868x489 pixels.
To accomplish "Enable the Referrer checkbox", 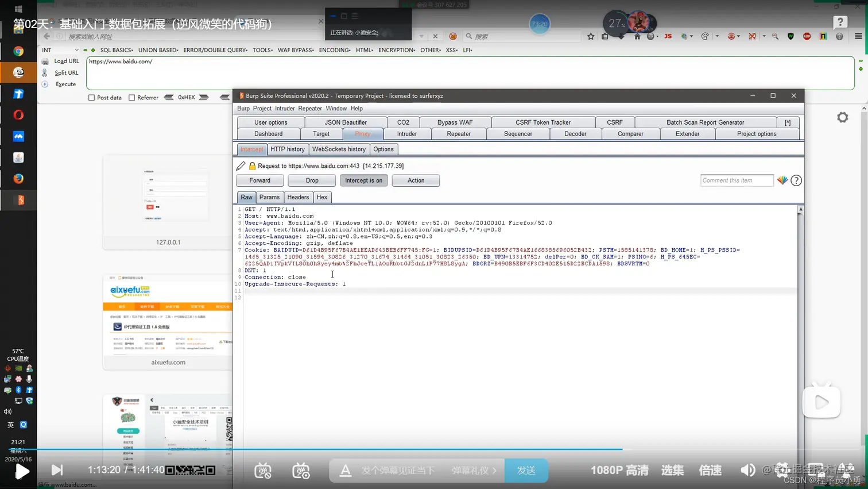I will click(132, 98).
